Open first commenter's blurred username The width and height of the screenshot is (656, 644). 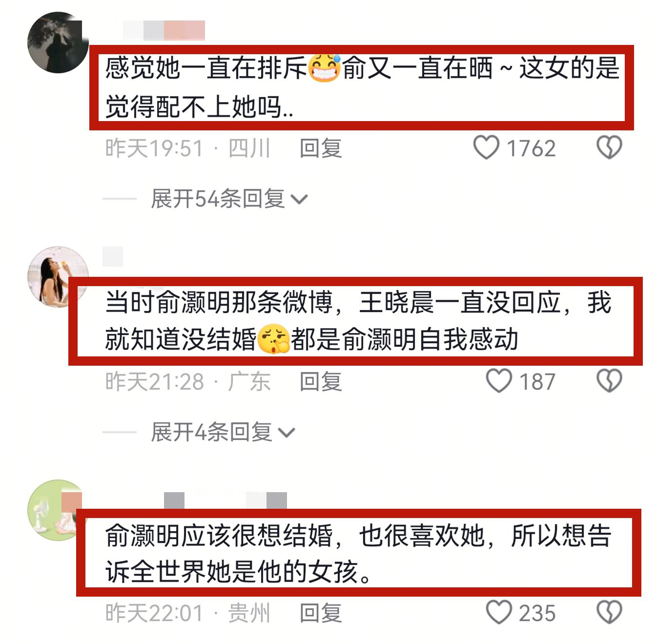coord(164,30)
